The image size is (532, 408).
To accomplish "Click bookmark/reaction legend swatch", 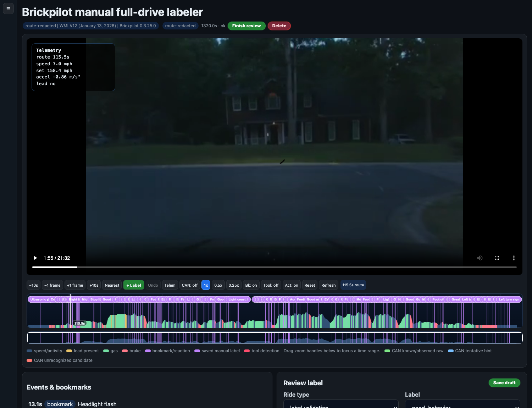I will tap(148, 351).
